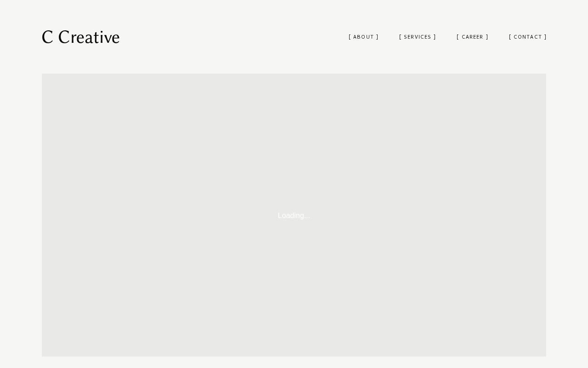
Task: Open the About page
Action: [x=363, y=37]
